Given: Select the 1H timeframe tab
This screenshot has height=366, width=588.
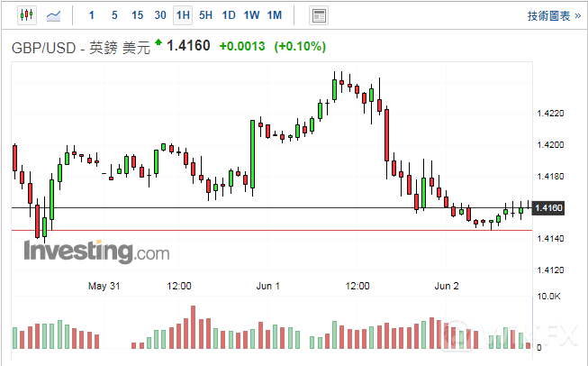Looking at the screenshot, I should point(183,15).
